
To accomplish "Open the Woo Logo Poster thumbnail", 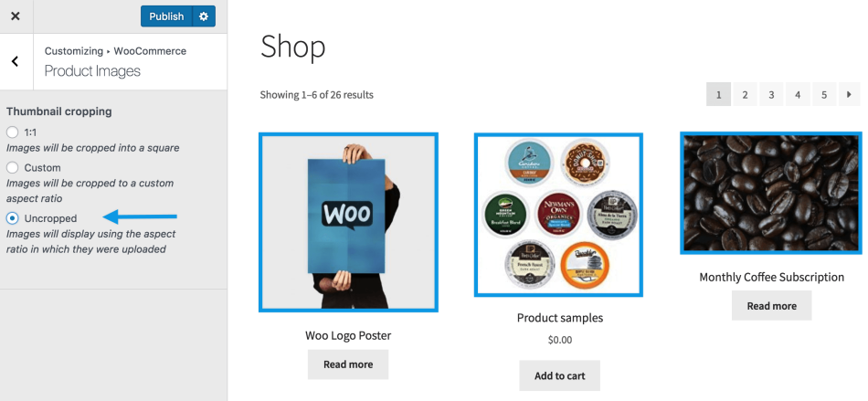I will tap(348, 222).
